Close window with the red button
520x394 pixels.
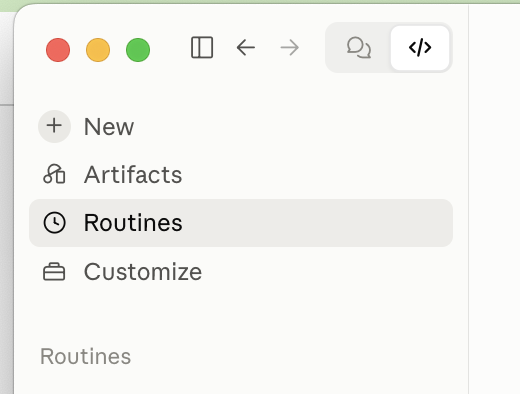point(58,50)
